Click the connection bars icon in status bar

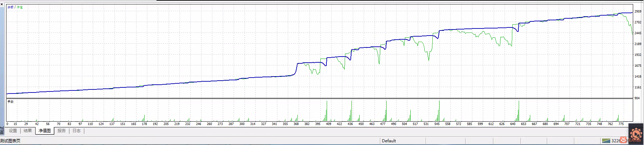(606, 141)
